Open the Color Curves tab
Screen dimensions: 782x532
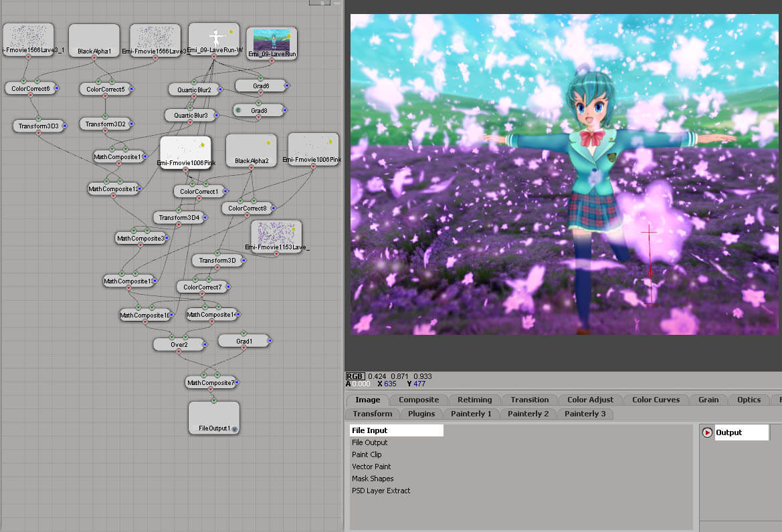click(x=656, y=400)
